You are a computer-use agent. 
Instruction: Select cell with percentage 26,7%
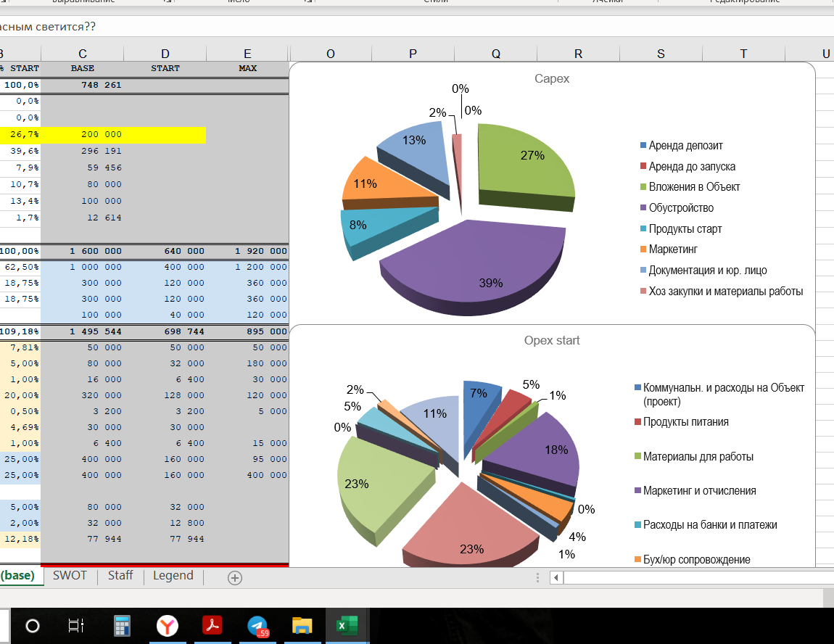20,135
